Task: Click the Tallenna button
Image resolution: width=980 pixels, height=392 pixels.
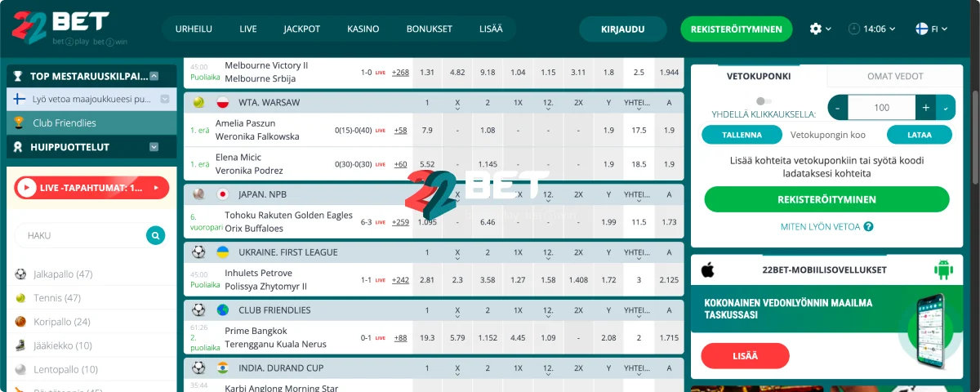Action: tap(742, 135)
